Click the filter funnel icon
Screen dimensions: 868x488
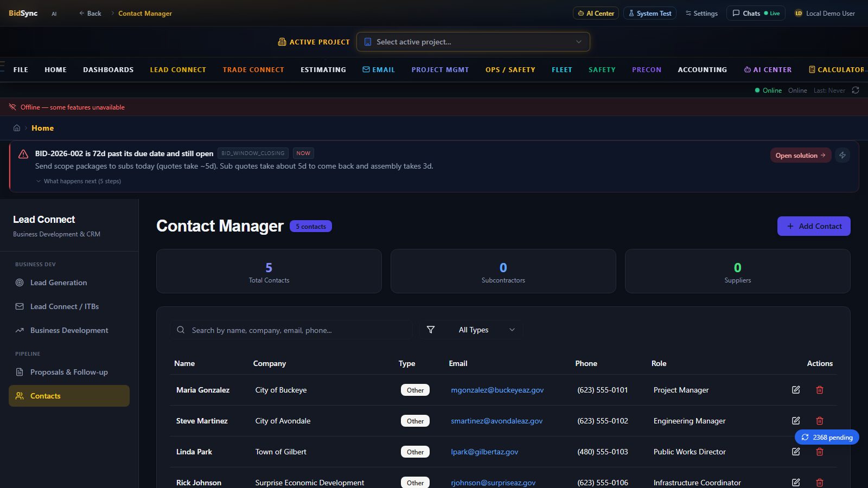[431, 330]
